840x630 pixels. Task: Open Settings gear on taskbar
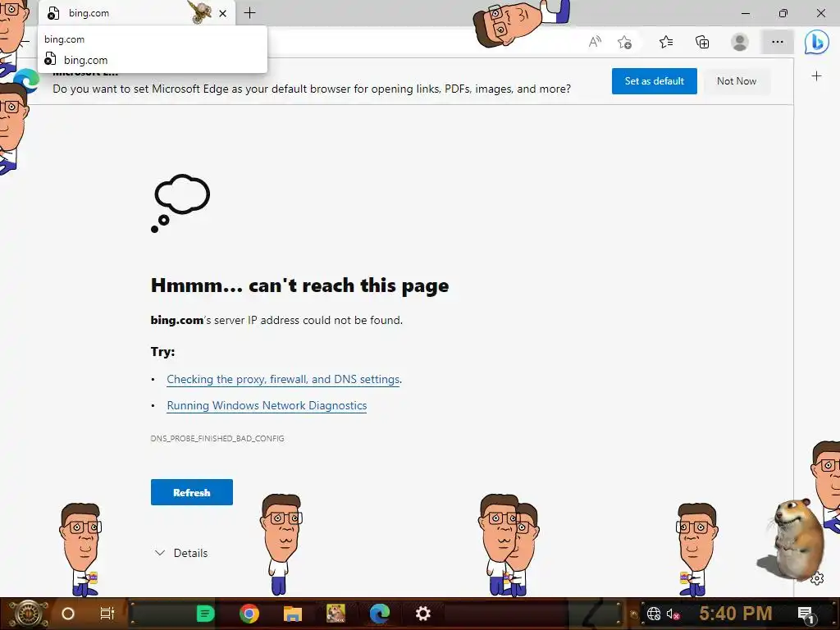pyautogui.click(x=423, y=614)
